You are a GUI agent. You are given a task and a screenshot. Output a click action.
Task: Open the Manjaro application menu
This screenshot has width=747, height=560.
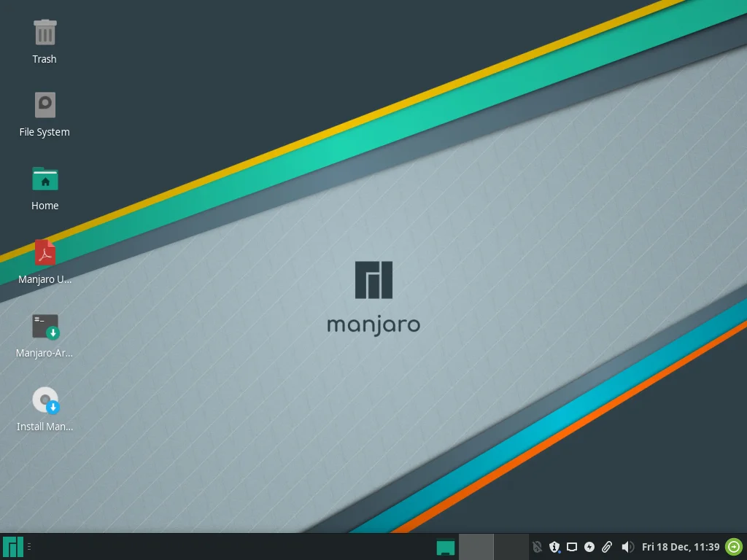point(13,547)
